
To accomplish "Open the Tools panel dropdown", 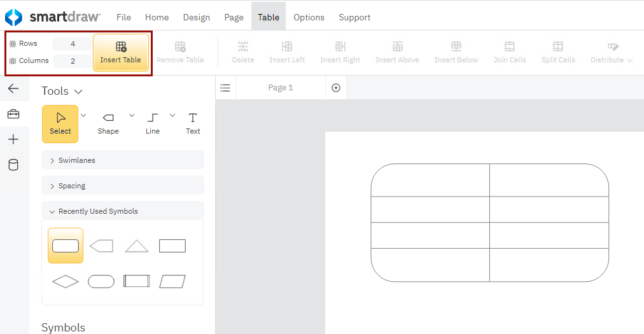I will click(x=62, y=91).
